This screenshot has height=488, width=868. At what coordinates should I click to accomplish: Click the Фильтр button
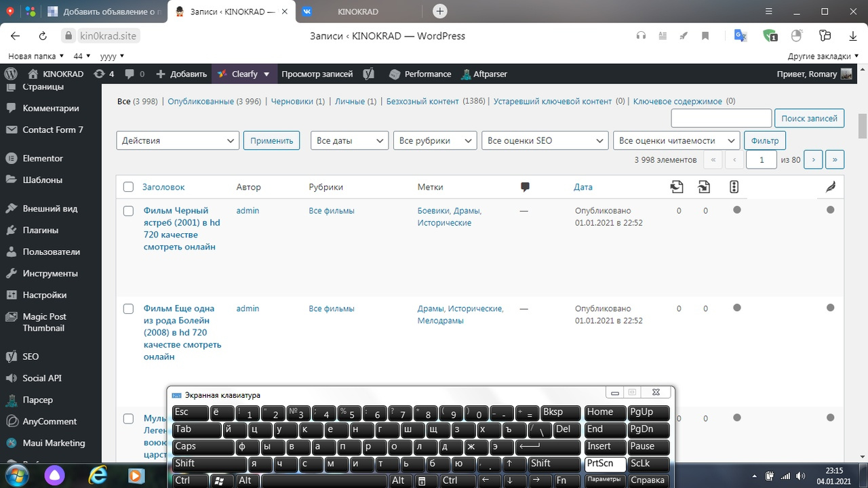(765, 140)
